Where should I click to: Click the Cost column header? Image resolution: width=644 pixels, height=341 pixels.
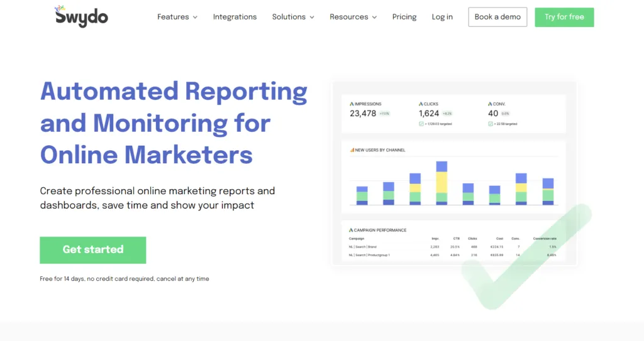tap(499, 239)
